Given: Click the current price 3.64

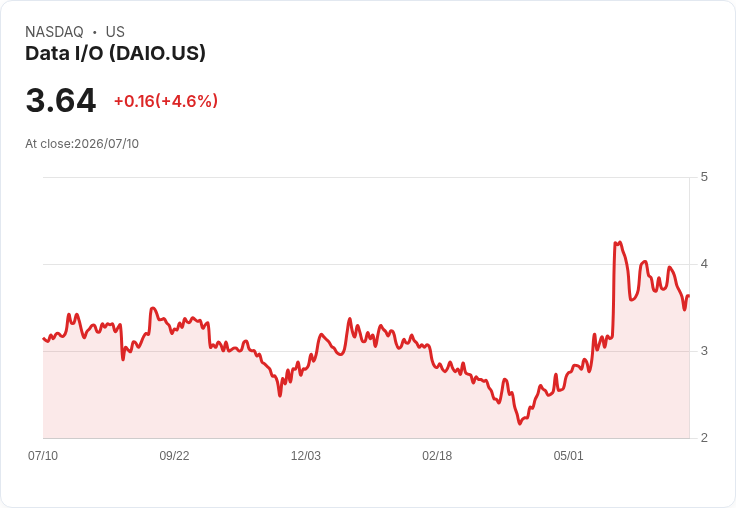Looking at the screenshot, I should tap(61, 100).
